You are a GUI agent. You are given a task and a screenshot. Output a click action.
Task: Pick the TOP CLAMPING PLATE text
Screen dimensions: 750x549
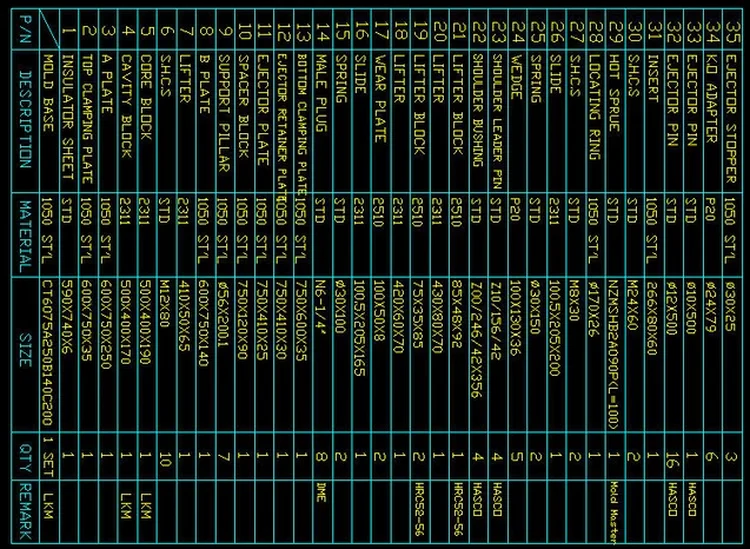coord(87,119)
